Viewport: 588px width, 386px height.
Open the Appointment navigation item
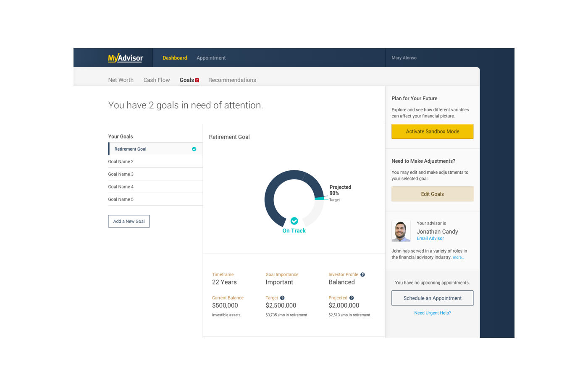click(211, 58)
